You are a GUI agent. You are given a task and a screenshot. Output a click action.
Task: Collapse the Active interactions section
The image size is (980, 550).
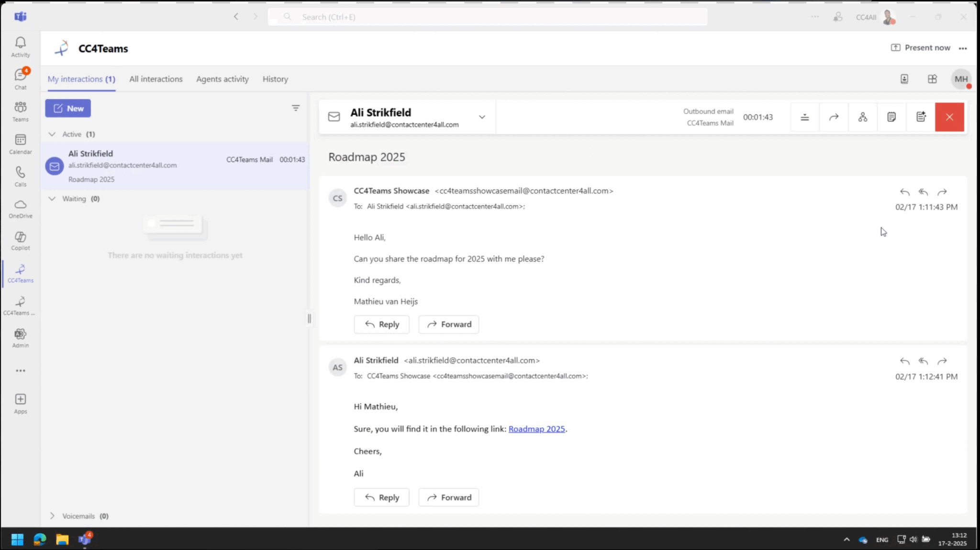coord(52,134)
